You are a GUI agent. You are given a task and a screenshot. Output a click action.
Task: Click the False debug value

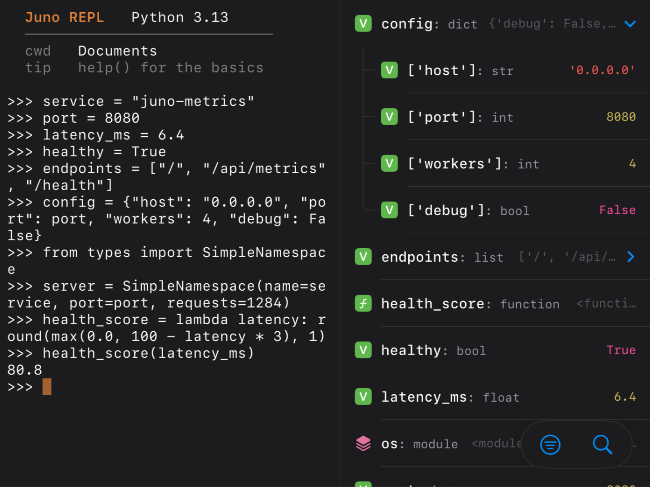617,210
